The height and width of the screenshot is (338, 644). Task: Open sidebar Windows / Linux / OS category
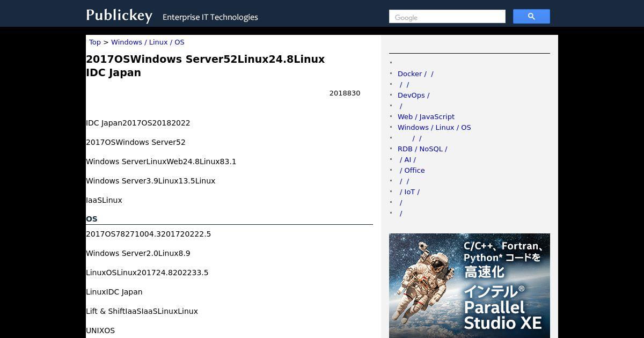click(x=434, y=128)
